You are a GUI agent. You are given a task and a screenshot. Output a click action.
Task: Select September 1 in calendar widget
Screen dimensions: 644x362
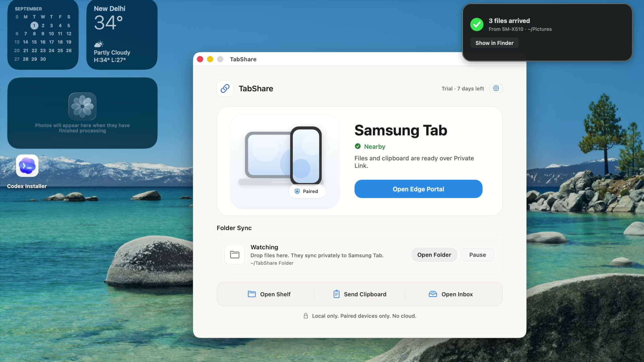[x=34, y=25]
